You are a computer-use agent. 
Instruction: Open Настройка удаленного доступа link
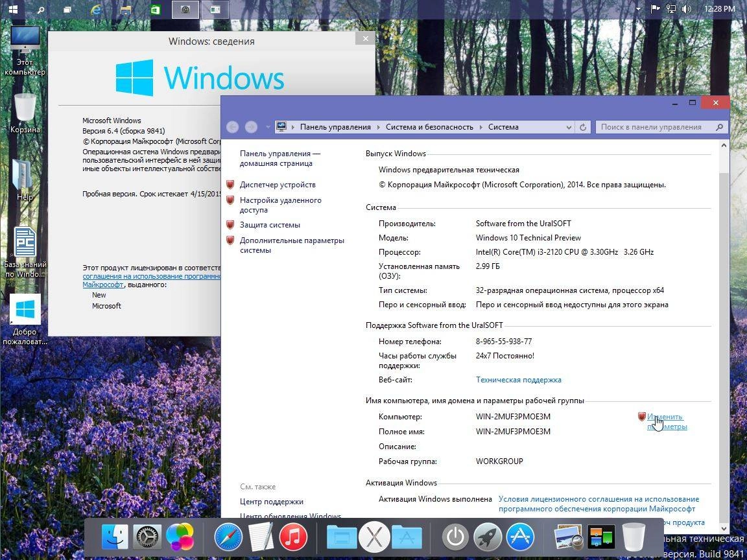[281, 205]
